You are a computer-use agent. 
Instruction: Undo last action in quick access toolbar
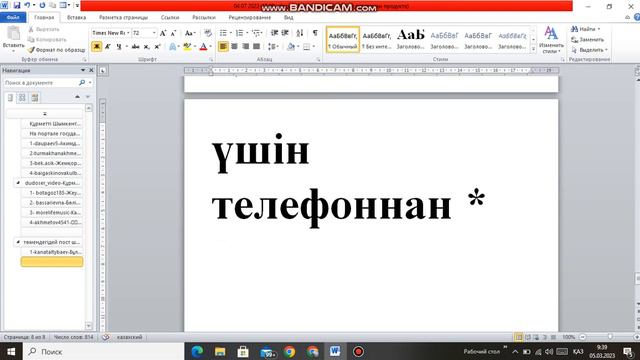pos(27,6)
